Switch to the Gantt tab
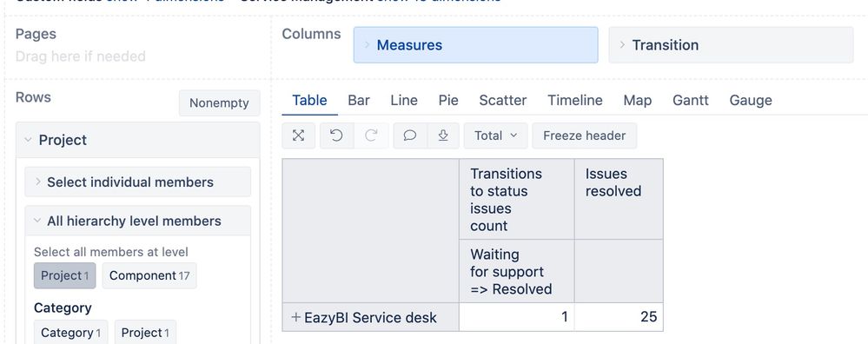 click(x=690, y=100)
